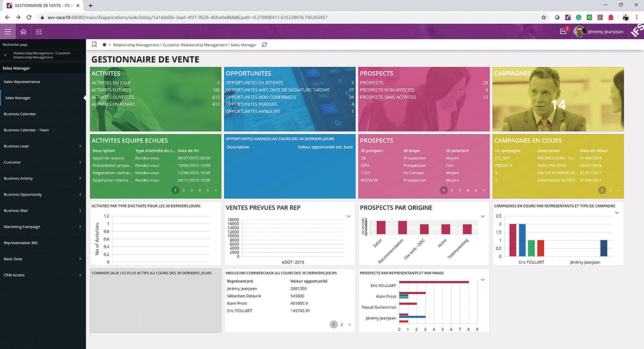644x349 pixels.
Task: Open the IFS purple browser extension
Action: [x=568, y=17]
